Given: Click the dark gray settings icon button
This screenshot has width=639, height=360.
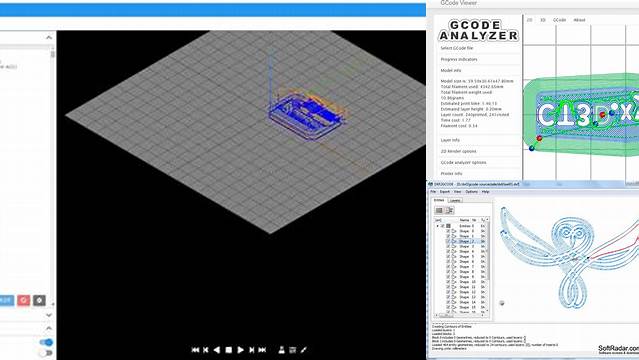Looking at the screenshot, I should (x=39, y=300).
